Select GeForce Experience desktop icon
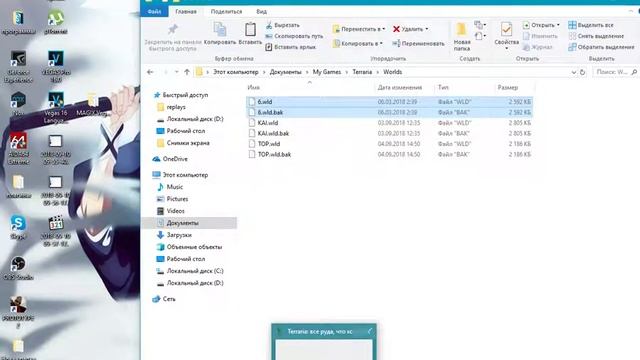The width and height of the screenshot is (640, 360). 18,67
